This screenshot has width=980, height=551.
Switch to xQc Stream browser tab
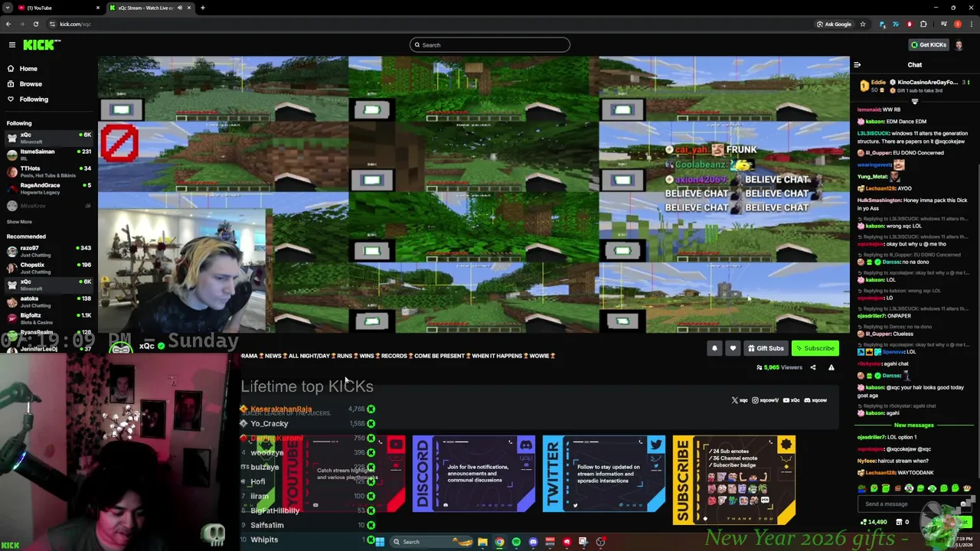[149, 8]
